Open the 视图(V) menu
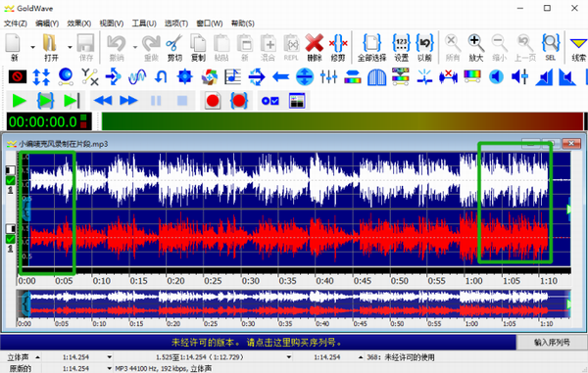The width and height of the screenshot is (588, 373). pos(112,23)
